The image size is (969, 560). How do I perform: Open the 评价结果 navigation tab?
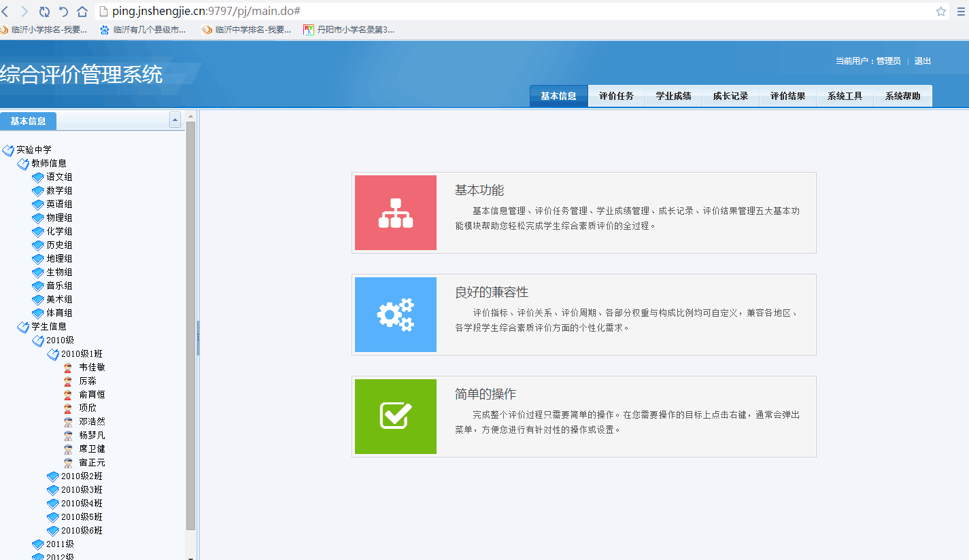pos(787,96)
